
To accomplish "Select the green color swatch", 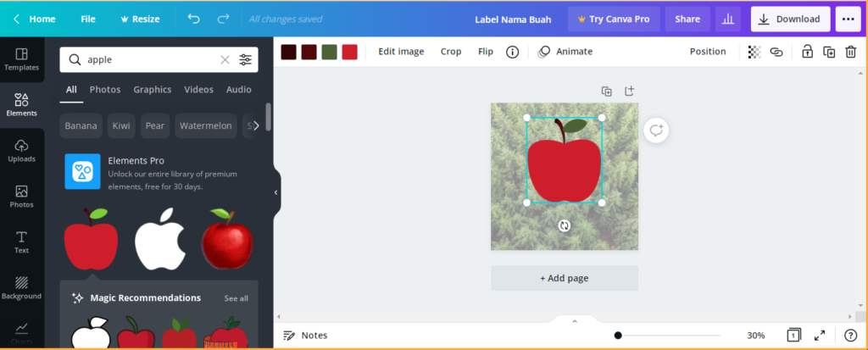I will [x=330, y=52].
